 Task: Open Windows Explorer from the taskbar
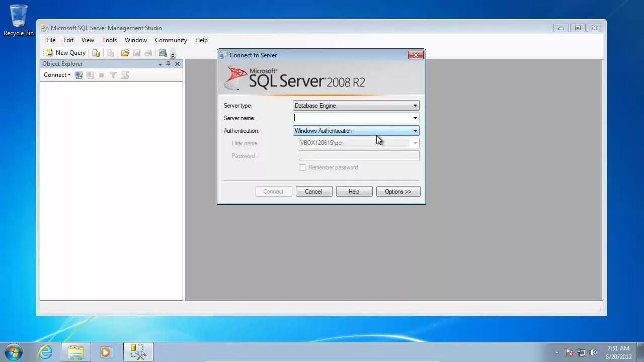click(76, 352)
